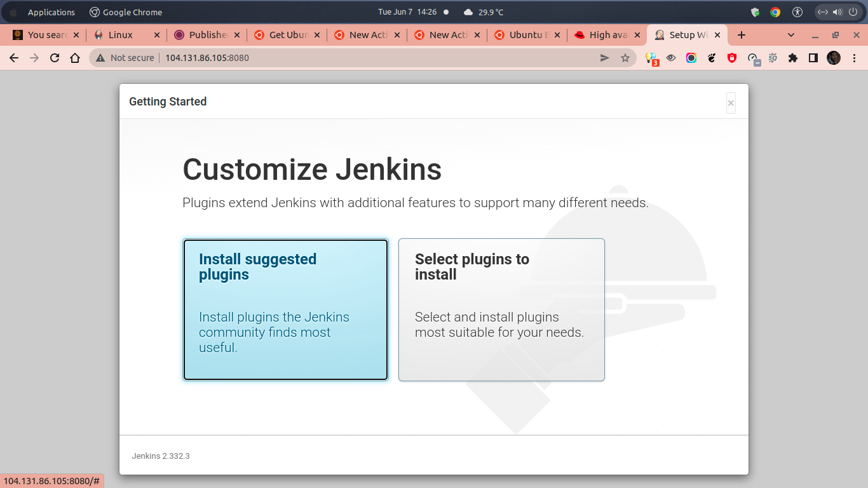Viewport: 868px width, 488px height.
Task: Open the system volume indicator
Action: point(837,12)
